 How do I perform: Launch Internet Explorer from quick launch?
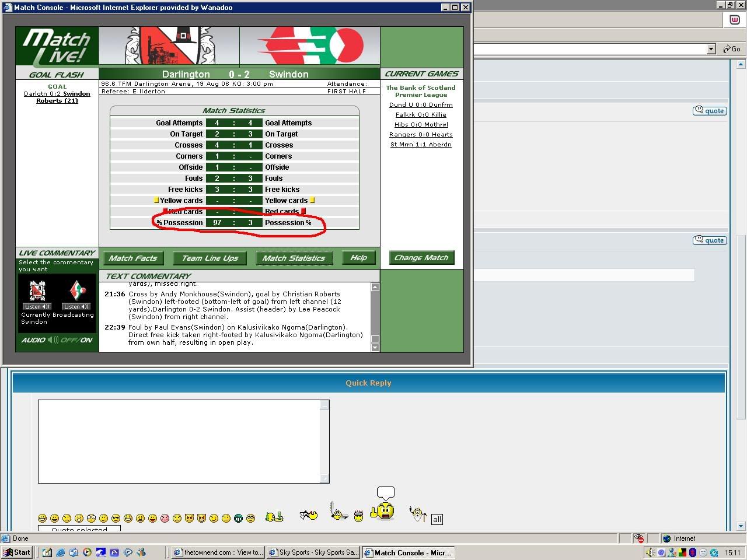click(x=60, y=552)
